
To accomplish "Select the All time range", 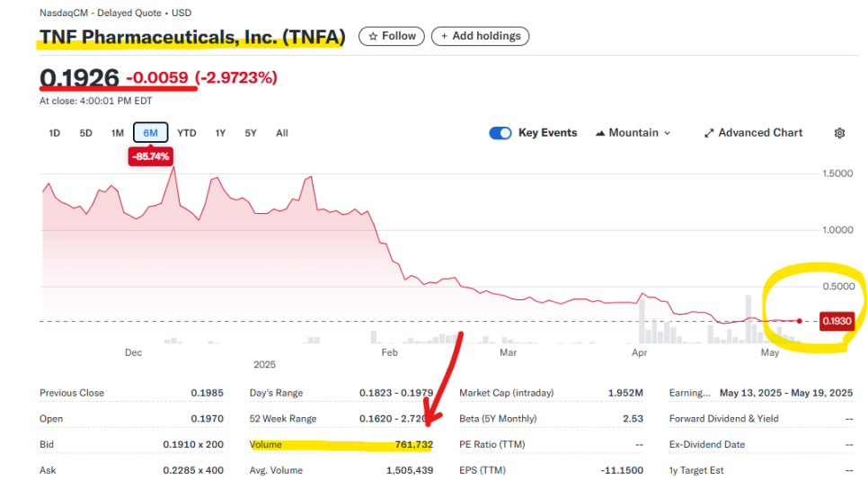I will coord(282,133).
